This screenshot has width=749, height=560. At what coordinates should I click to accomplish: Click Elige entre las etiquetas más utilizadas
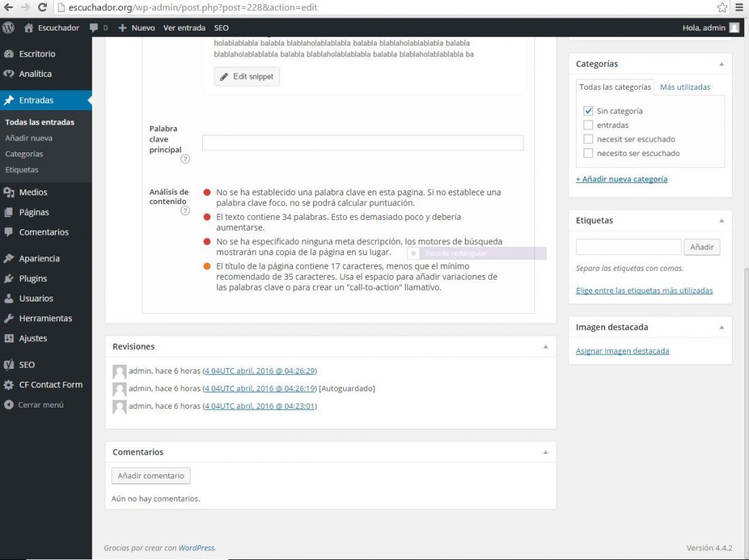click(x=644, y=291)
